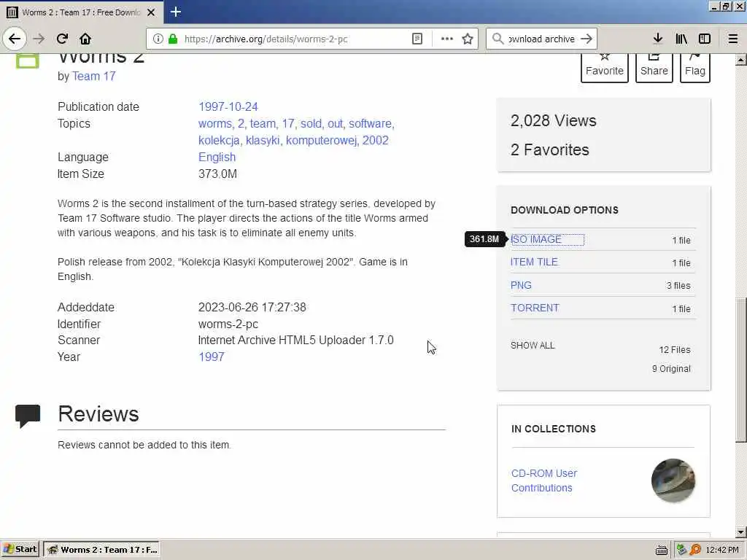Open the 'sold' topic link
This screenshot has width=747, height=560.
(311, 123)
